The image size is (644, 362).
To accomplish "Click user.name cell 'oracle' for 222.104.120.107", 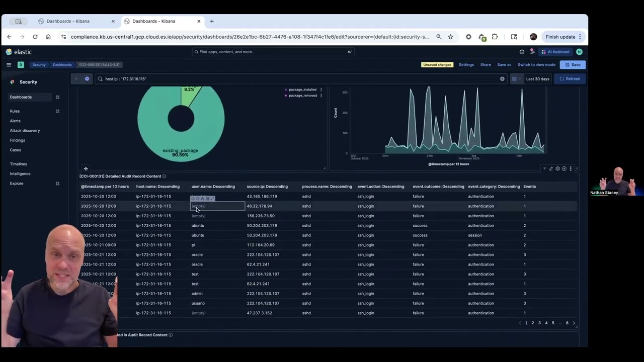I will tap(197, 255).
